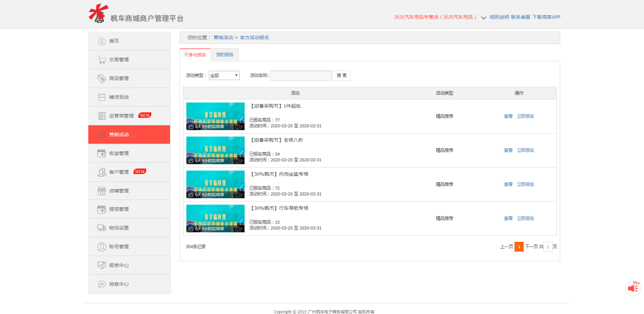The width and height of the screenshot is (644, 314).
Task: Select the 可参与报名 tab
Action: (195, 54)
